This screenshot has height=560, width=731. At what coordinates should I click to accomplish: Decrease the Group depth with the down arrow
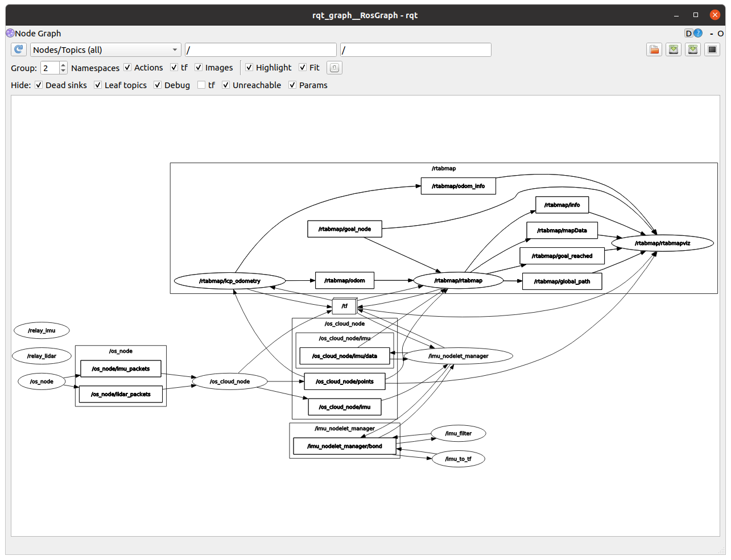pos(63,71)
